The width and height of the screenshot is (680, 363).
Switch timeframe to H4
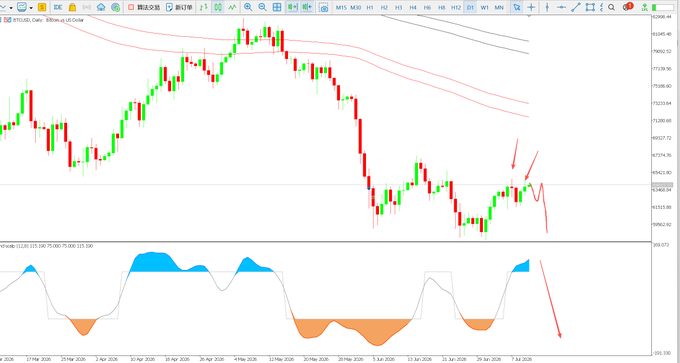pyautogui.click(x=413, y=7)
